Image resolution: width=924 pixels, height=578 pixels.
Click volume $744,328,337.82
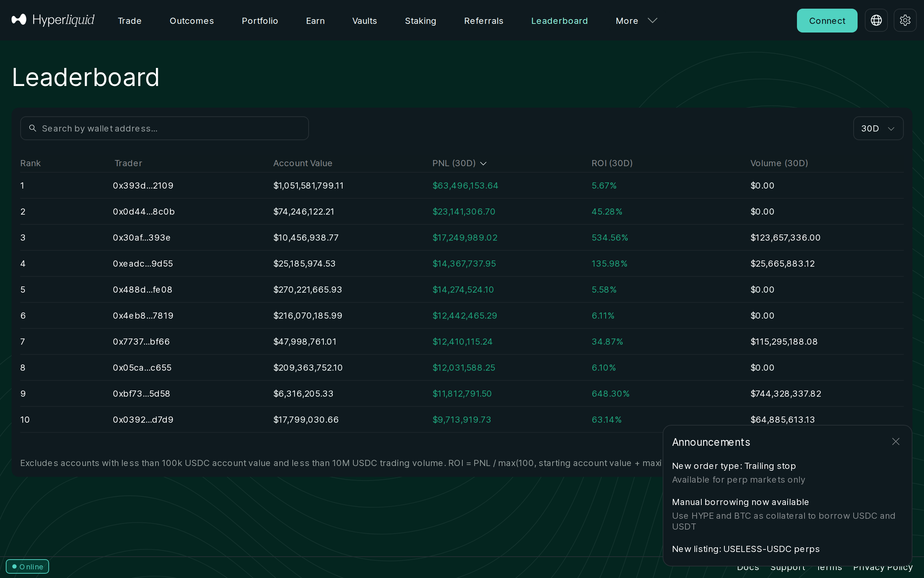click(785, 393)
